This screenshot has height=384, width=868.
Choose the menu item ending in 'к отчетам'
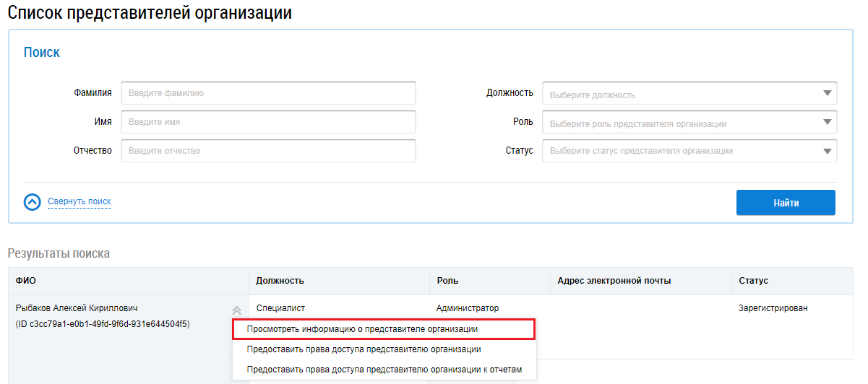click(x=384, y=370)
